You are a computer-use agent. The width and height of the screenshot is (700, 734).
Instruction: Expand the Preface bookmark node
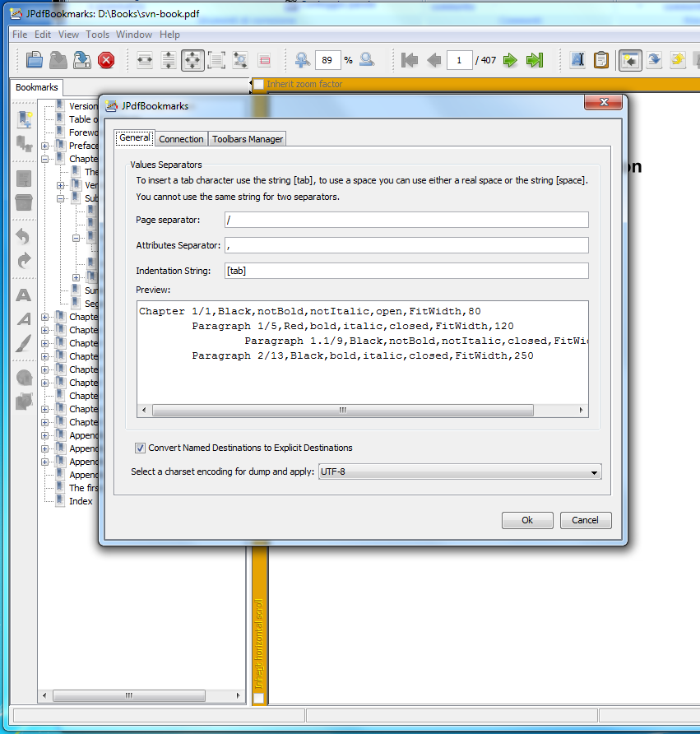coord(45,146)
